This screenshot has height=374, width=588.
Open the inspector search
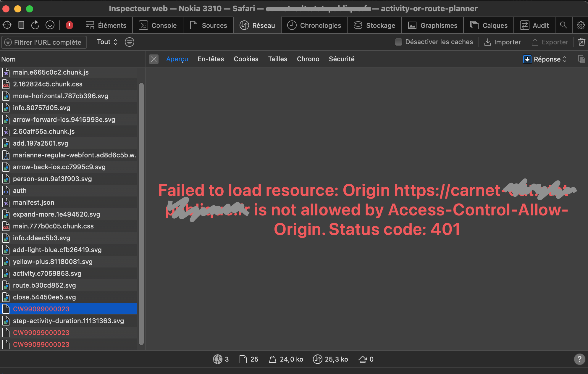pyautogui.click(x=564, y=25)
